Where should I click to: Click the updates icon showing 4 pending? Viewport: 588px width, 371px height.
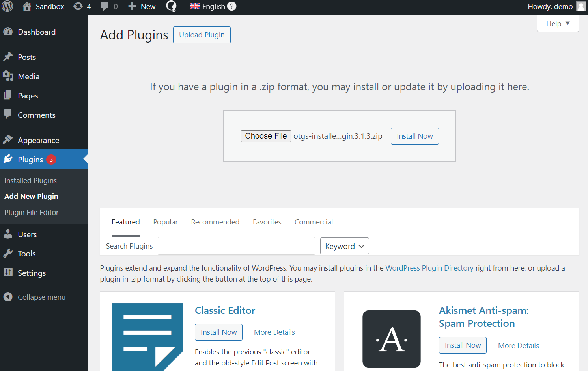pyautogui.click(x=77, y=6)
